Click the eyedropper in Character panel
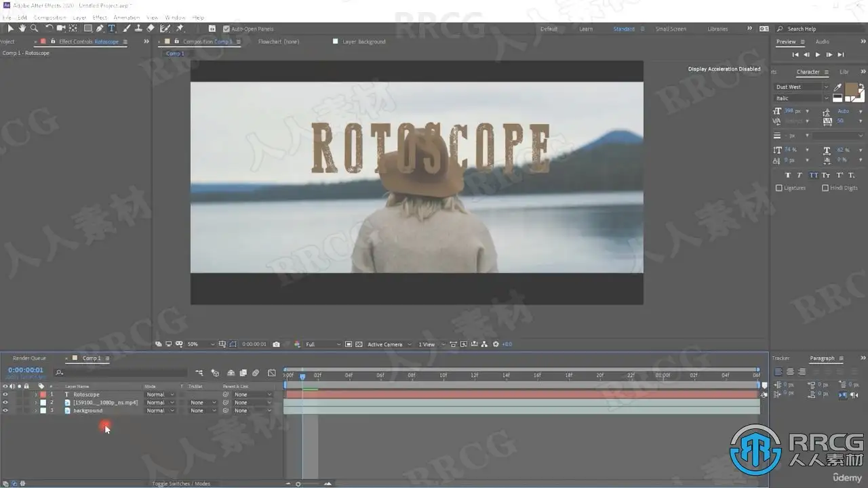 837,87
